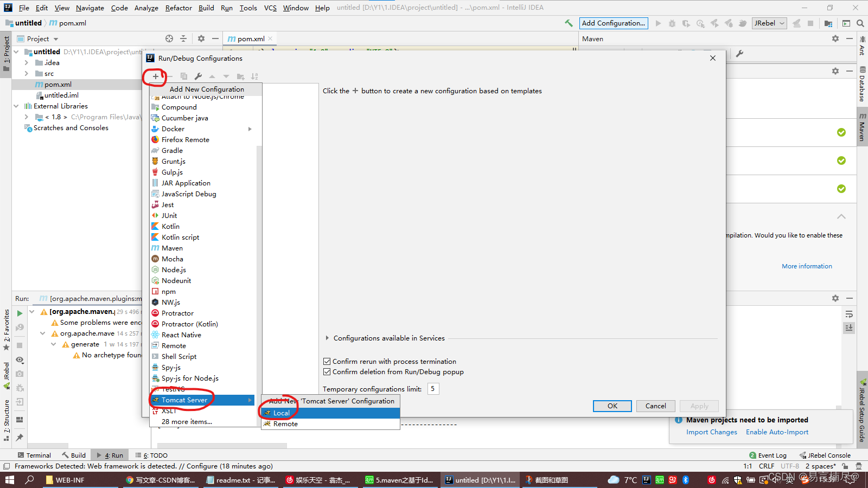868x488 pixels.
Task: Toggle Confirm deletion from Run/Debug popup
Action: (327, 372)
